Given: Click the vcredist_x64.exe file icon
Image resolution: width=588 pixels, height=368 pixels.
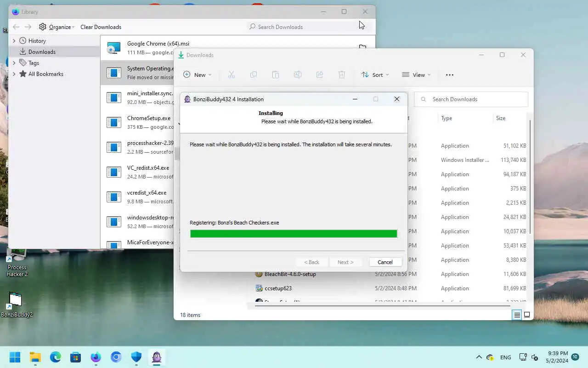Looking at the screenshot, I should (x=114, y=197).
